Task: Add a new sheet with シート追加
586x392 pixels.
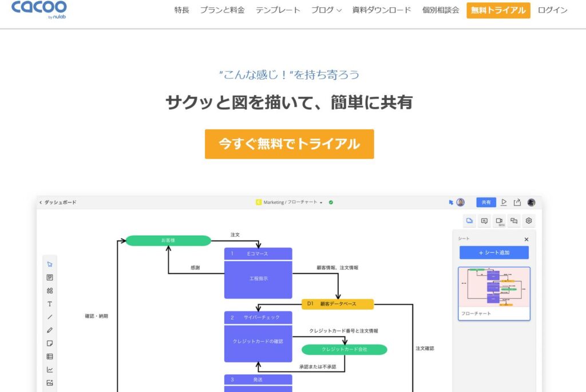Action: [494, 252]
